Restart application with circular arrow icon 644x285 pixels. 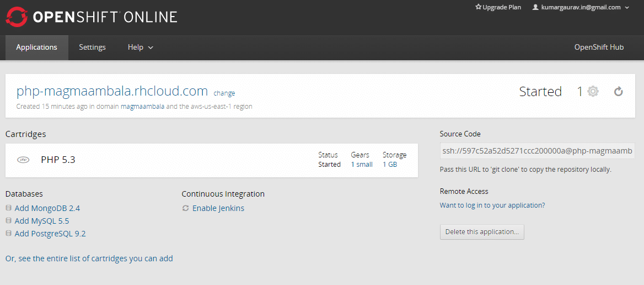(619, 91)
